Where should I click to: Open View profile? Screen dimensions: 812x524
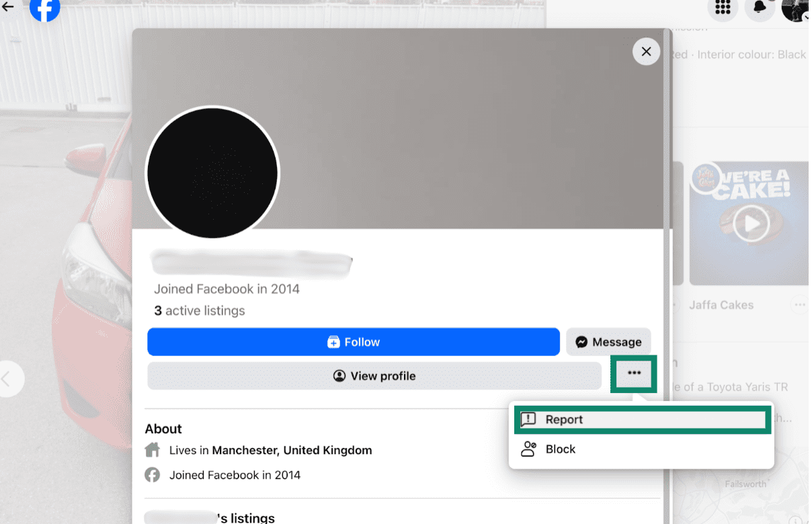click(x=374, y=376)
